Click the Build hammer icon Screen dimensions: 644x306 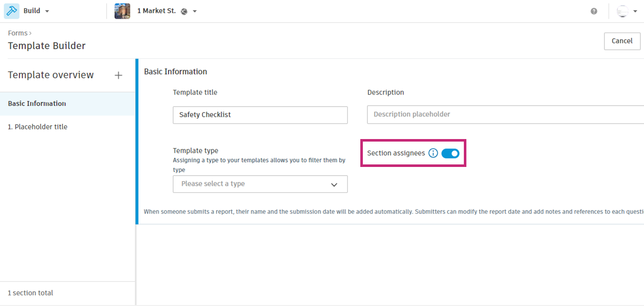[12, 11]
